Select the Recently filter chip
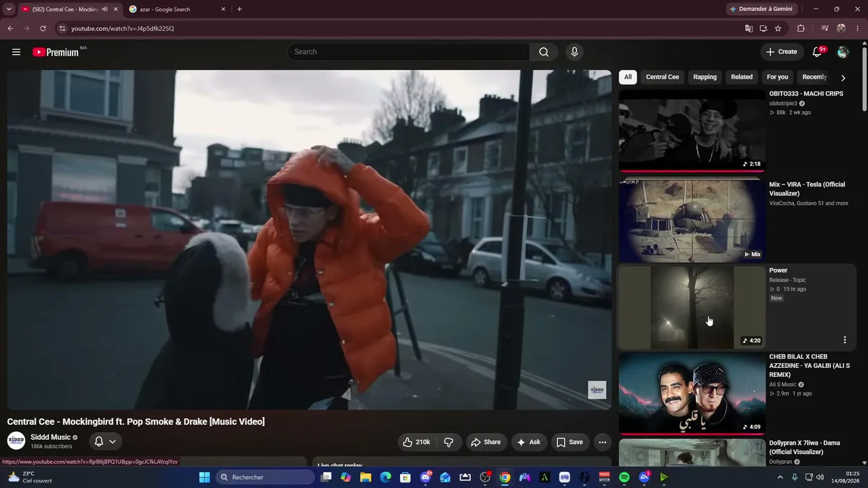This screenshot has height=488, width=868. [x=814, y=77]
